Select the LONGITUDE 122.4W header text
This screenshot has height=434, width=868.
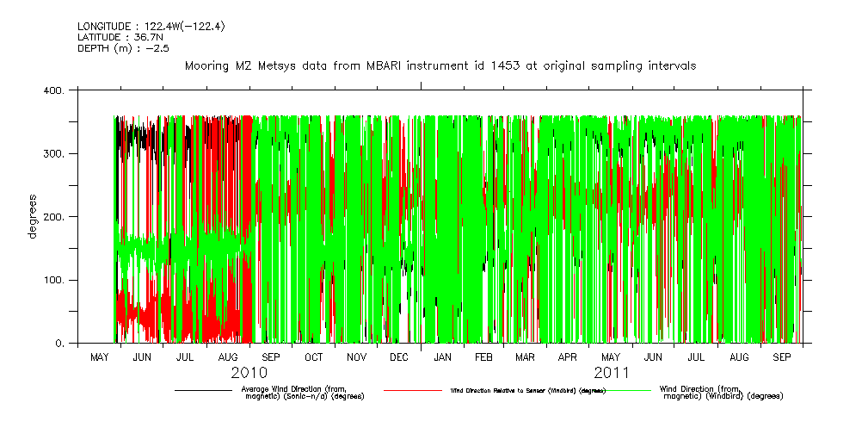pyautogui.click(x=140, y=27)
